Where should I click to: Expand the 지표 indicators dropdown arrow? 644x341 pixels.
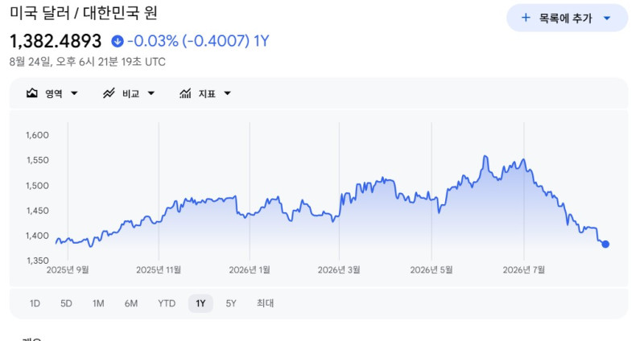coord(228,93)
